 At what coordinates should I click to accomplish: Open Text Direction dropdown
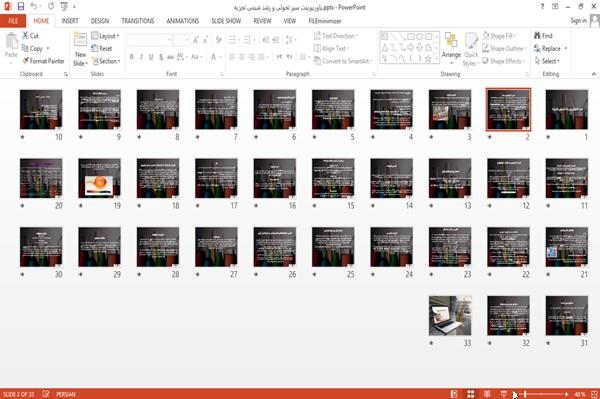tap(336, 36)
